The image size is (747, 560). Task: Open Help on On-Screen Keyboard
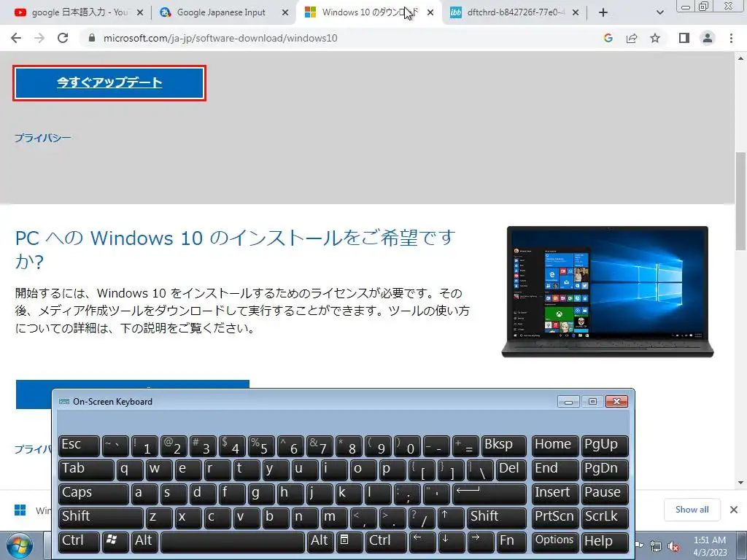click(605, 542)
